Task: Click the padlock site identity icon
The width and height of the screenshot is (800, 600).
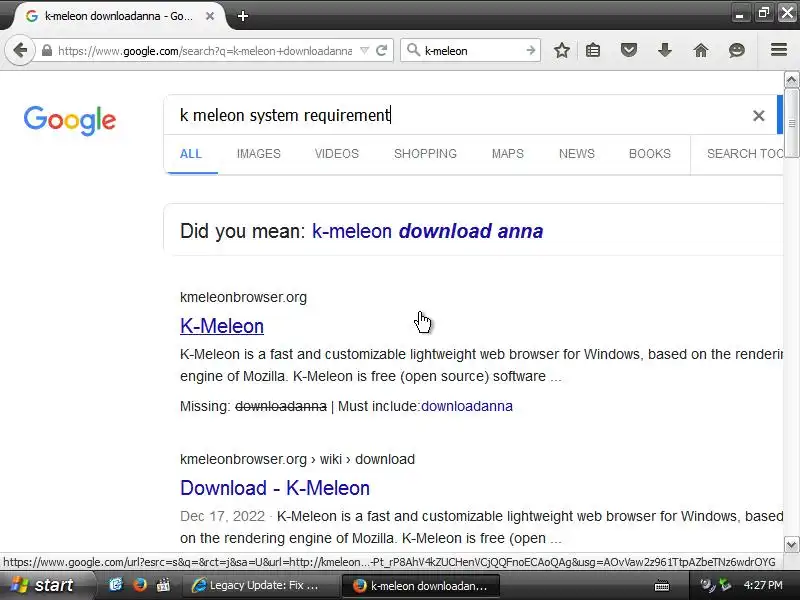Action: pyautogui.click(x=46, y=51)
